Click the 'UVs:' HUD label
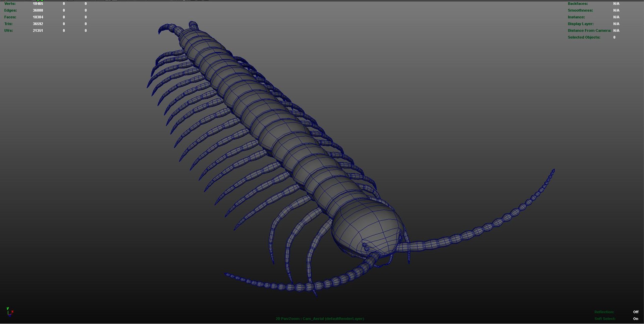The image size is (644, 324). [x=8, y=31]
